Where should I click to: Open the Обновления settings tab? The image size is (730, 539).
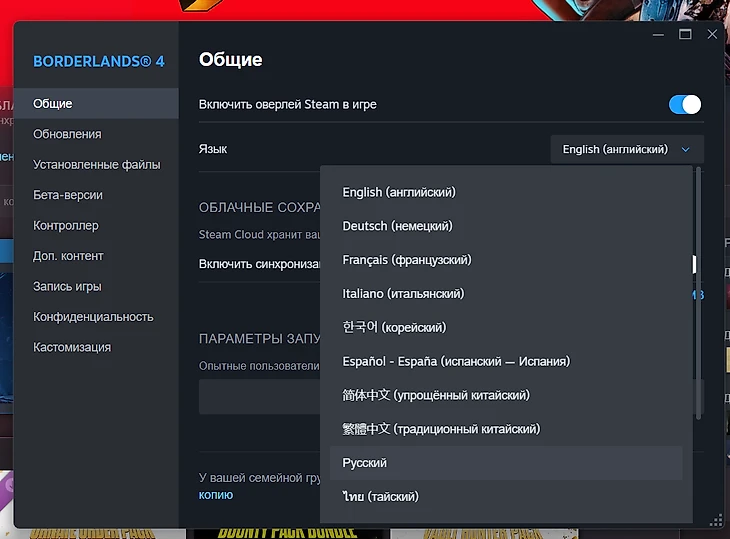[x=67, y=134]
